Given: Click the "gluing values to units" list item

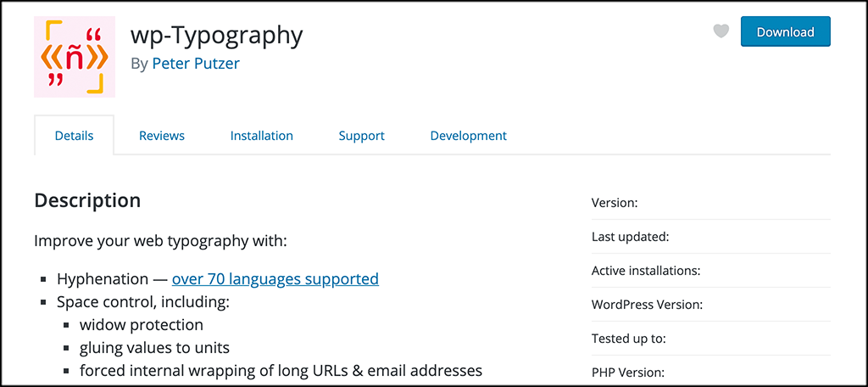Looking at the screenshot, I should (154, 347).
